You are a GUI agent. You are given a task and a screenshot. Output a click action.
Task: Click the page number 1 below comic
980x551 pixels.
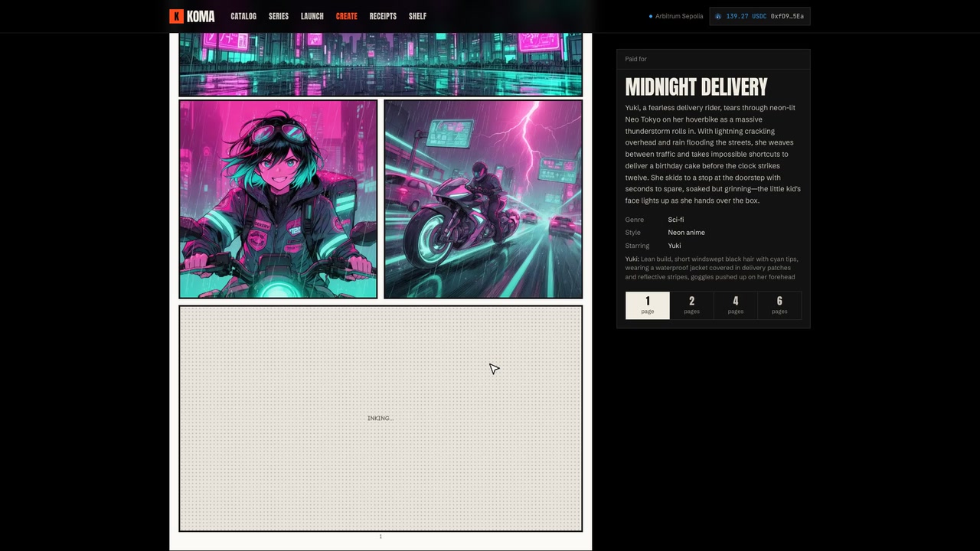(x=381, y=536)
